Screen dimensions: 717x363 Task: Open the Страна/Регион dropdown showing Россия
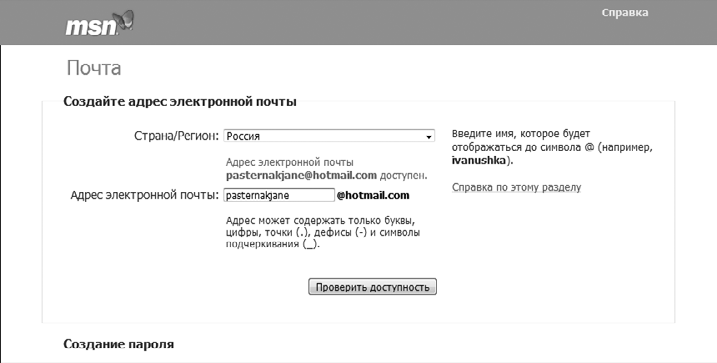pos(329,136)
